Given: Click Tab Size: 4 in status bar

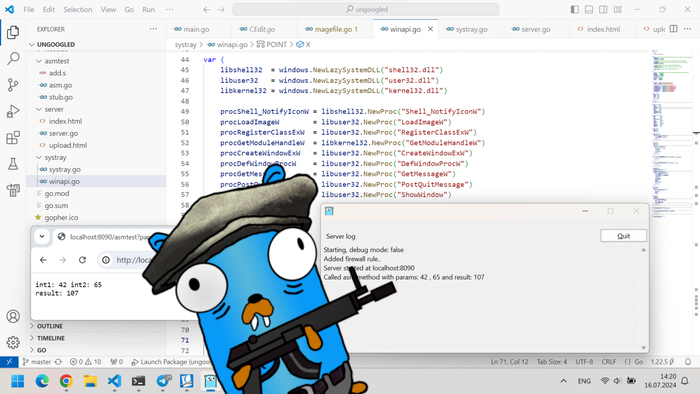Looking at the screenshot, I should pos(552,362).
